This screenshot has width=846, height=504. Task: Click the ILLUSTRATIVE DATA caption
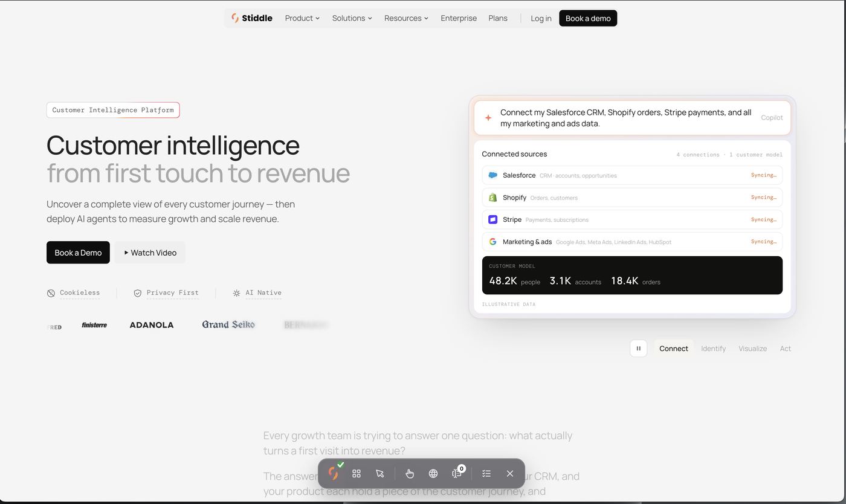click(508, 305)
